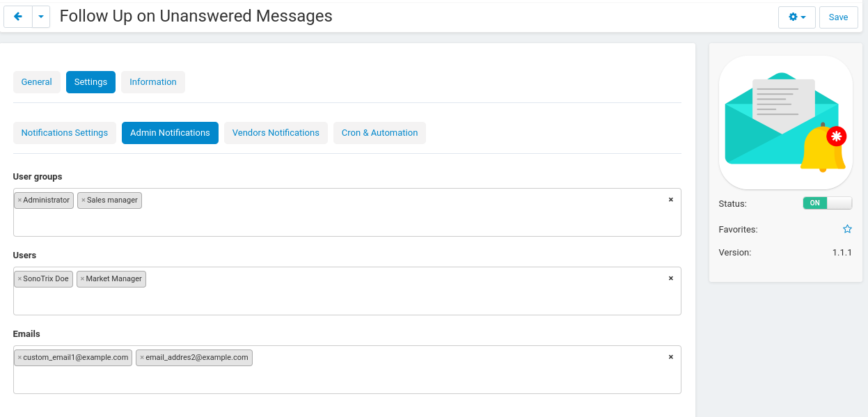This screenshot has height=417, width=868.
Task: Remove the email_addres2@example.com email tag
Action: tap(142, 358)
